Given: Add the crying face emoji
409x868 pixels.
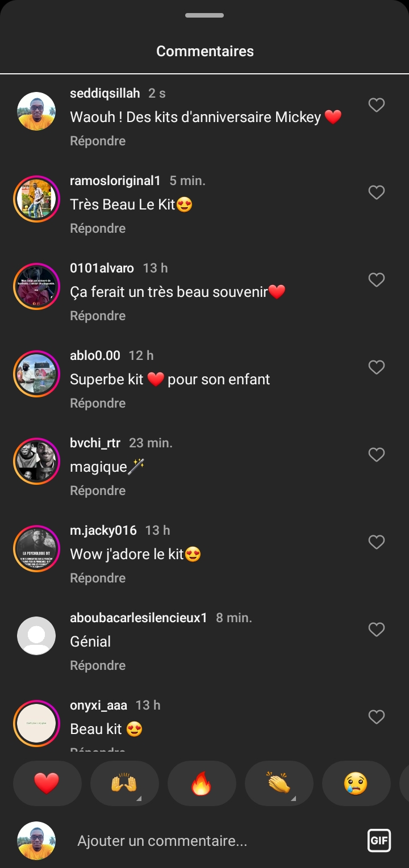Looking at the screenshot, I should click(356, 783).
